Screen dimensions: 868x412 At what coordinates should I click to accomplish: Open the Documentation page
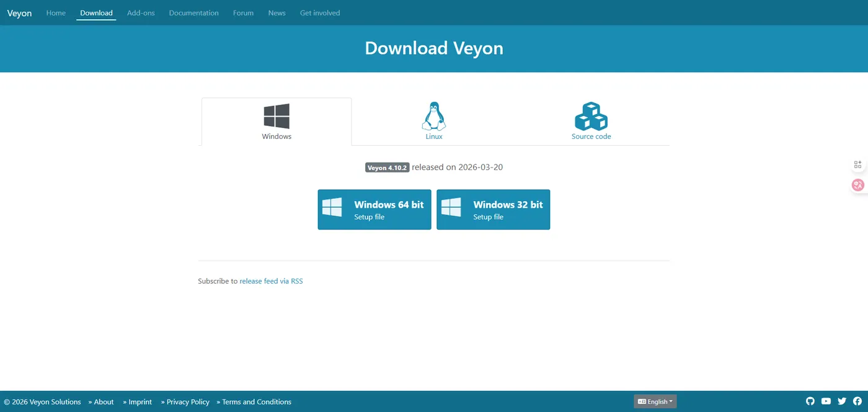pyautogui.click(x=193, y=13)
